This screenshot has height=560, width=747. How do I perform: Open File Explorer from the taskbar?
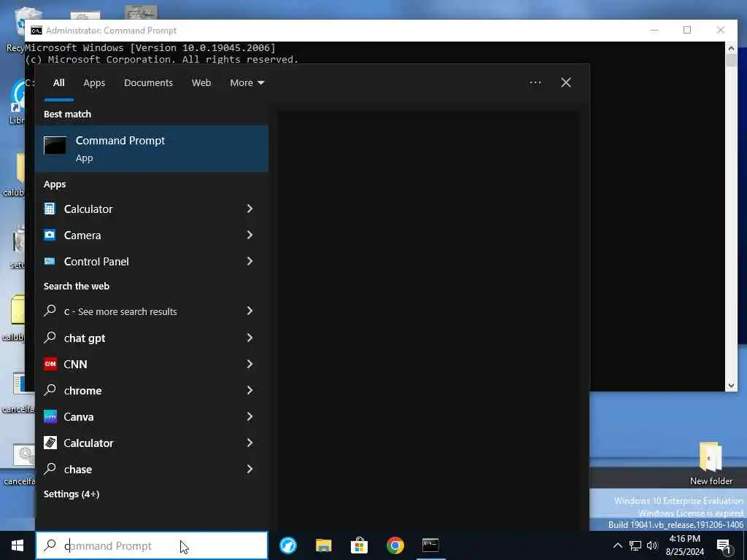[x=323, y=545]
